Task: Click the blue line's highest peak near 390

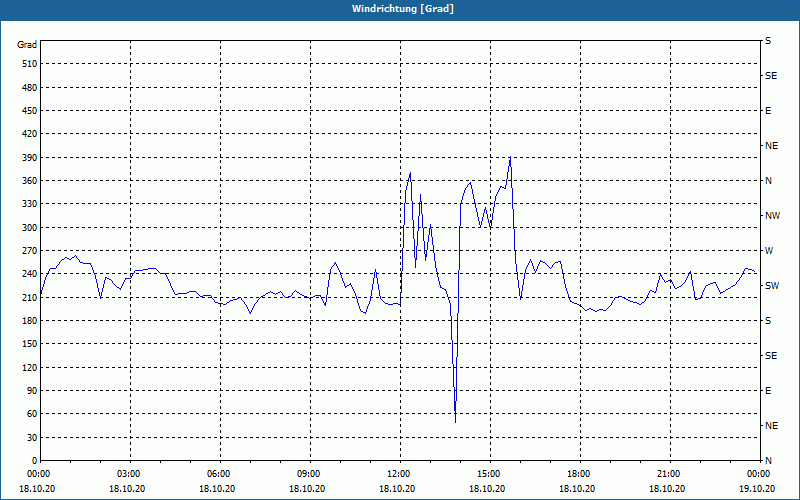Action: (x=510, y=157)
